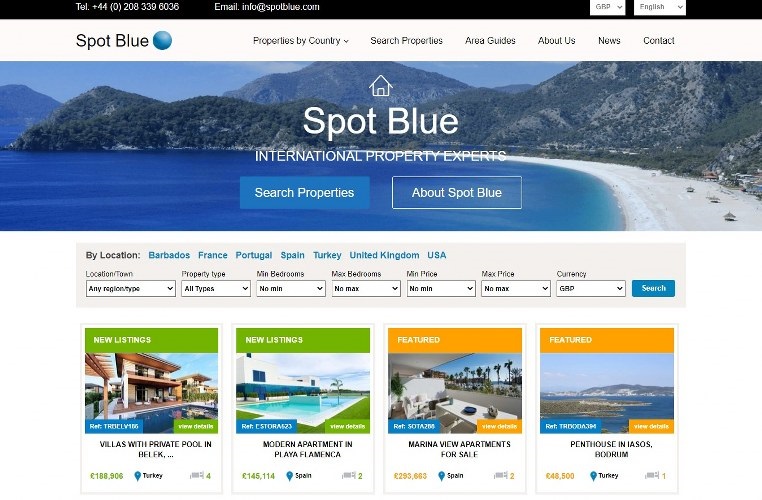
Task: Open the Location/Town dropdown
Action: tap(131, 289)
